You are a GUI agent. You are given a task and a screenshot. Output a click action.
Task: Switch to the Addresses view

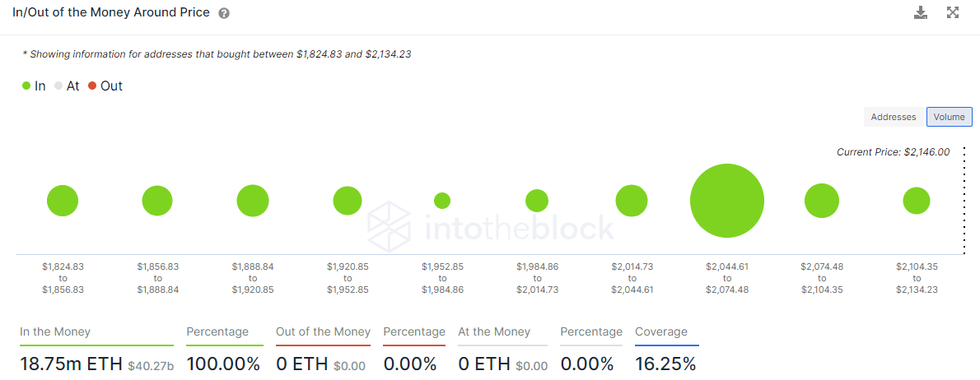click(894, 117)
